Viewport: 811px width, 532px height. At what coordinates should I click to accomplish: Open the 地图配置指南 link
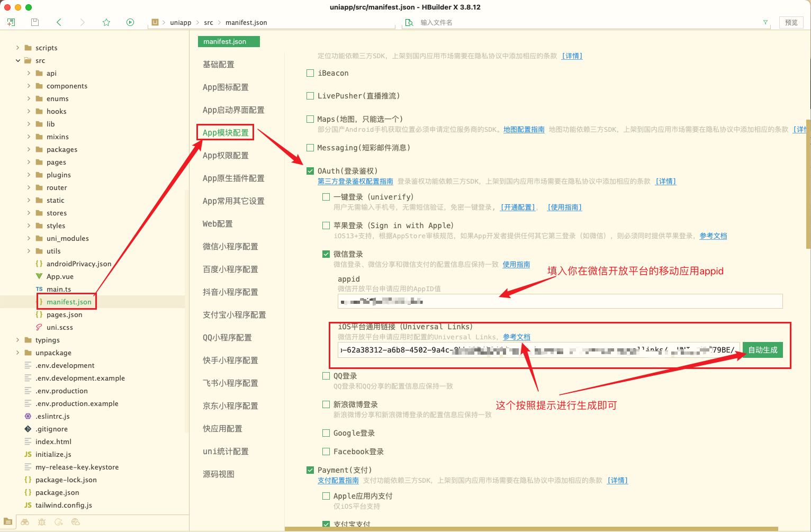[524, 129]
